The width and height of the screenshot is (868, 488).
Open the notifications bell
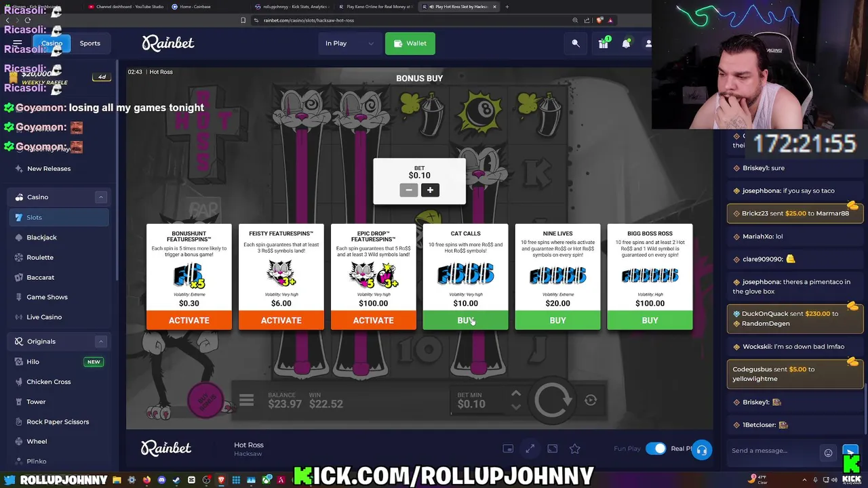coord(626,43)
